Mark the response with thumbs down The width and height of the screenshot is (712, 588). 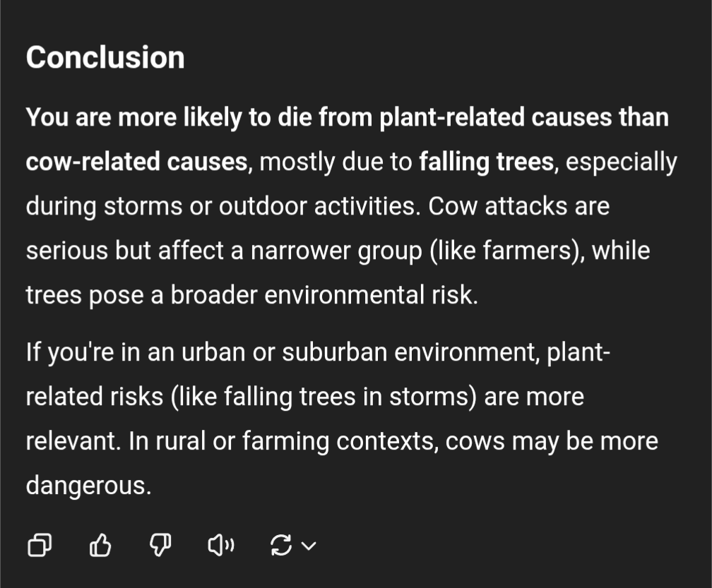tap(160, 544)
